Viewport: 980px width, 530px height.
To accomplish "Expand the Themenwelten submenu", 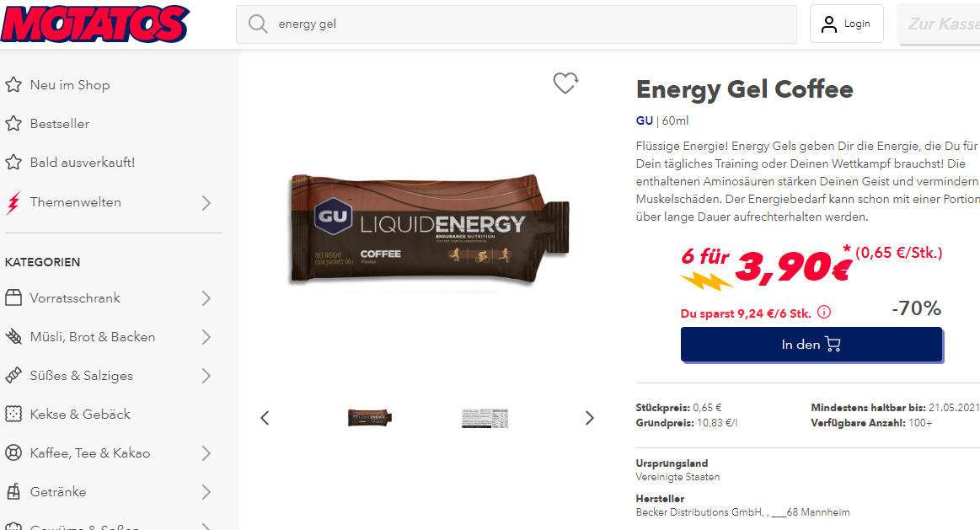I will click(x=206, y=202).
